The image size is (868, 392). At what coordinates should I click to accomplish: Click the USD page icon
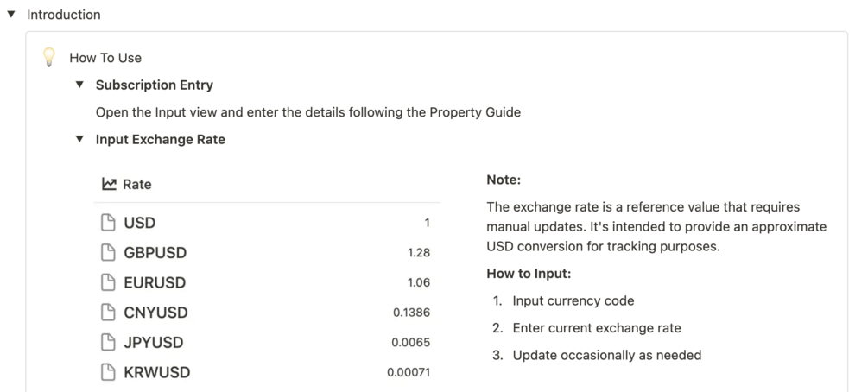108,223
